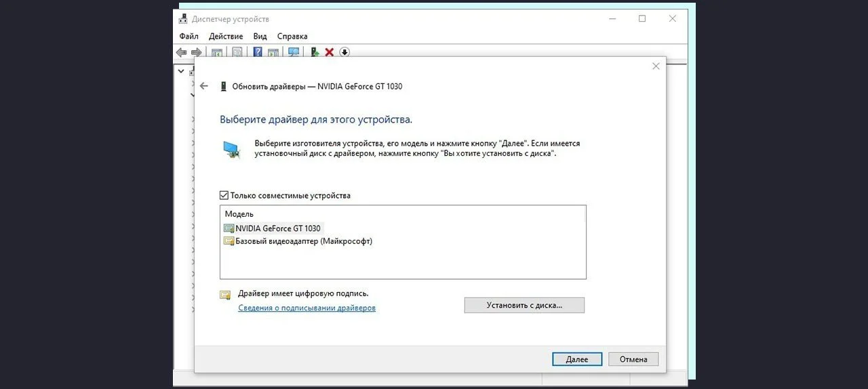Viewport: 868px width, 389px height.
Task: Click the Device Manager title bar app icon
Action: click(183, 19)
